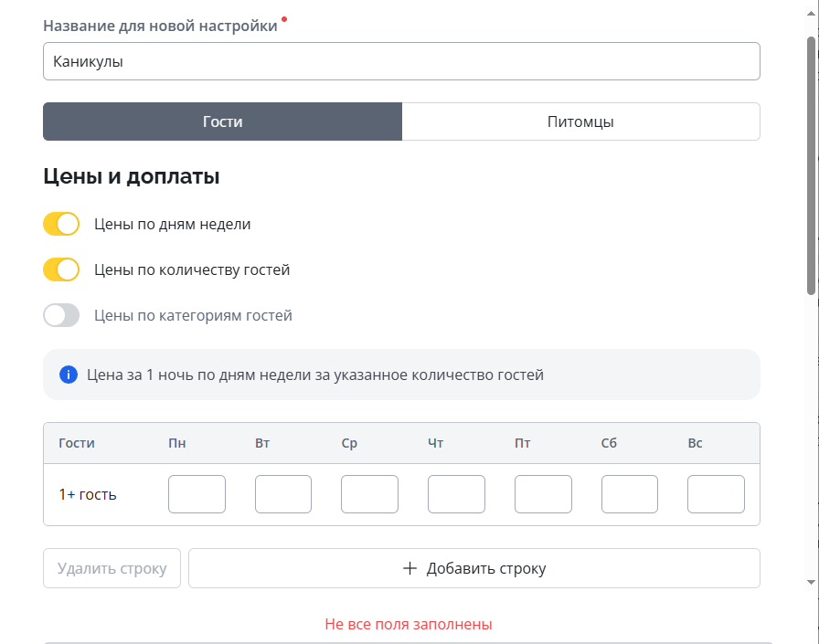This screenshot has height=644, width=819.
Task: Focus the Название для новой настройки field
Action: 401,62
